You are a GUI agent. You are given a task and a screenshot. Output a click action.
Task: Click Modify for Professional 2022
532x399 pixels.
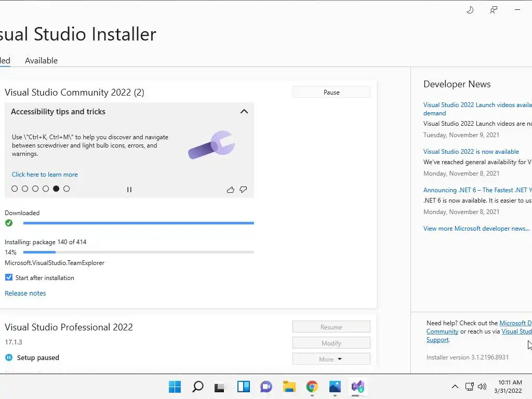331,343
